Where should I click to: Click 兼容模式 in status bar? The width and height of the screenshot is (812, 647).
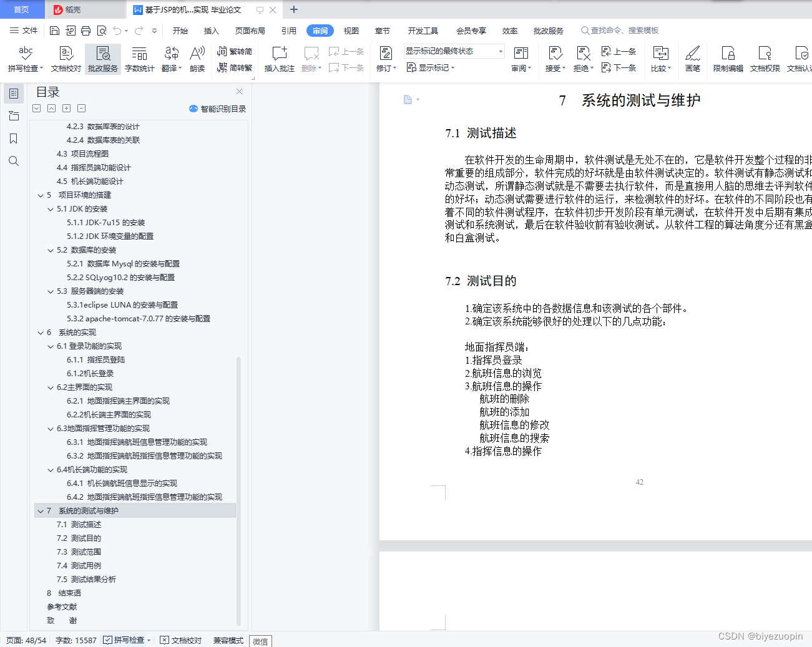[228, 640]
